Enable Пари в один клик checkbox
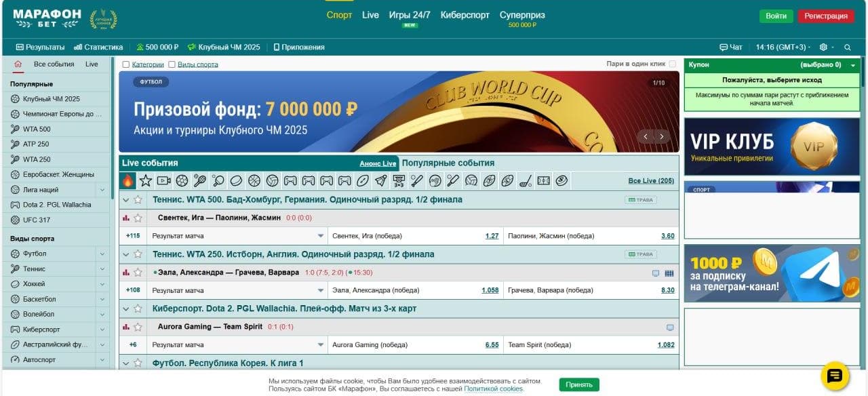The width and height of the screenshot is (868, 396). click(x=673, y=64)
